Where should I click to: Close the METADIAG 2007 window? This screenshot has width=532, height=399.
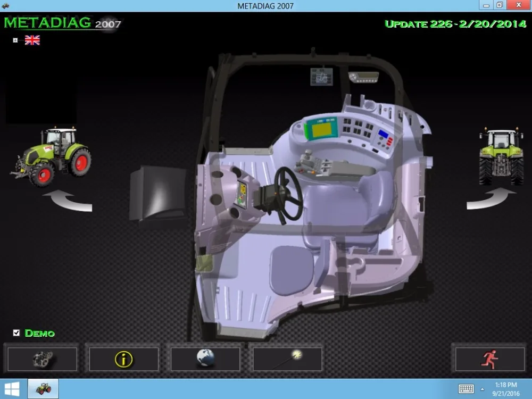pos(519,5)
